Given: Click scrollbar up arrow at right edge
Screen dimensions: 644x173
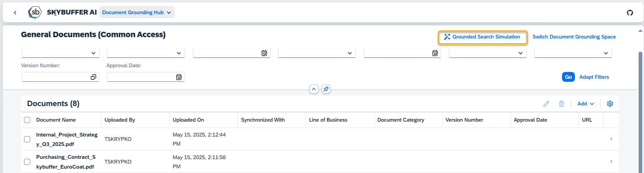Looking at the screenshot, I should (640, 31).
